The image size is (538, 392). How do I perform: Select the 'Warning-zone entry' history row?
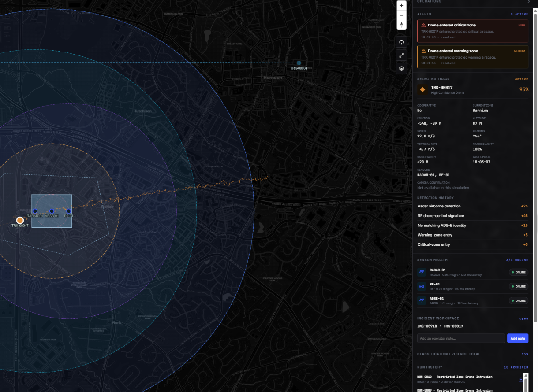473,235
